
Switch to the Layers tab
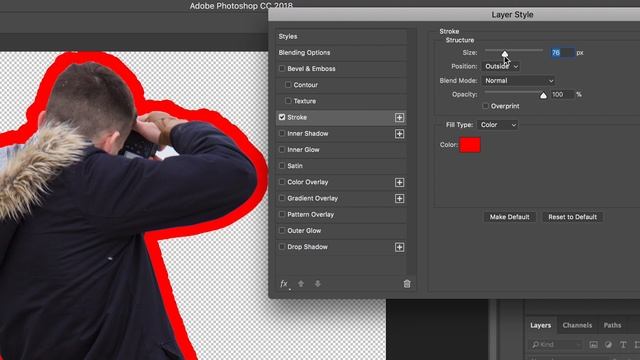pos(540,325)
